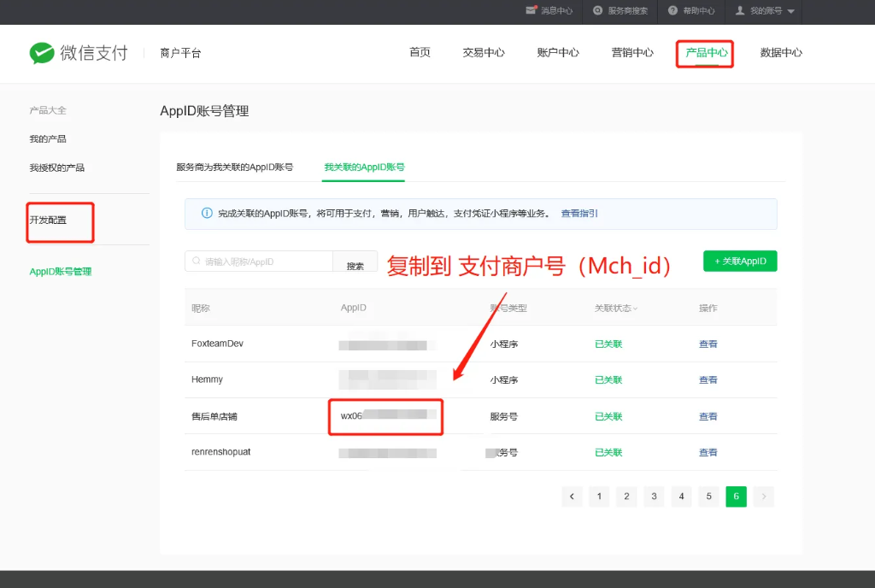
Task: Open the 查看指引 link
Action: (x=579, y=214)
